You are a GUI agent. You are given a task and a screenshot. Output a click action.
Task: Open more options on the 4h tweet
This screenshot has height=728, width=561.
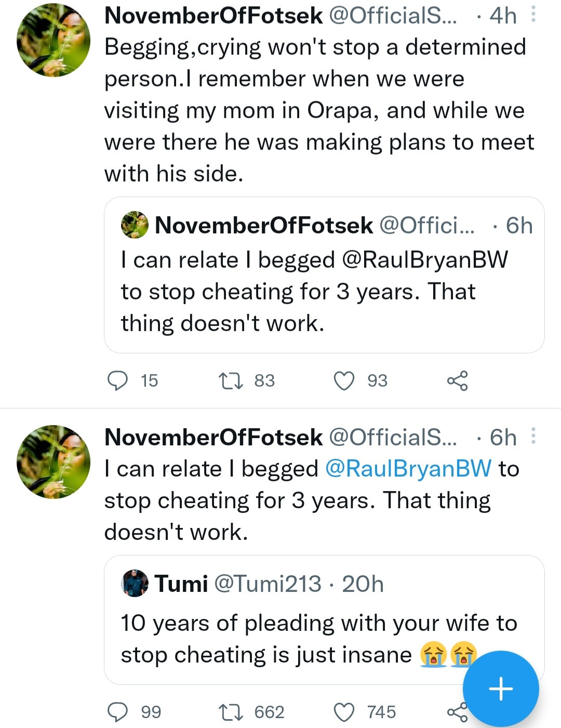533,15
